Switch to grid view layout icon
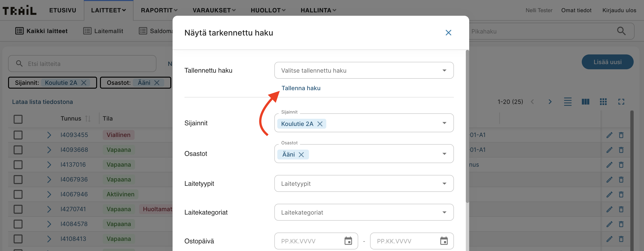This screenshot has height=251, width=644. click(603, 102)
